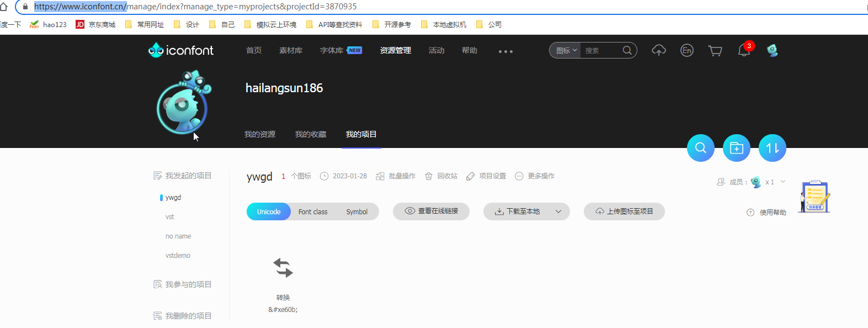868x328 pixels.
Task: Open 帮助 nav item
Action: (x=470, y=50)
